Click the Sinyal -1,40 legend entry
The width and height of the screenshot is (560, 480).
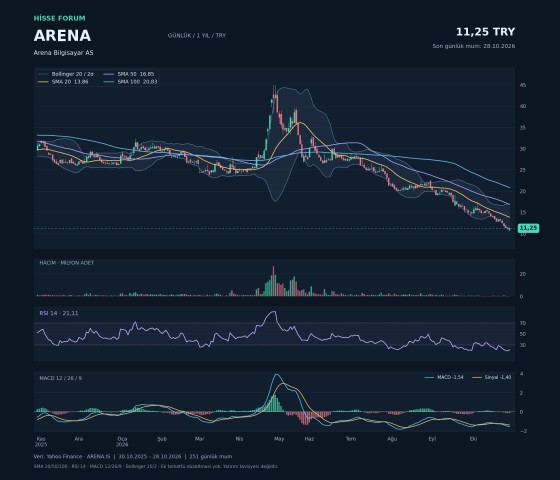491,377
